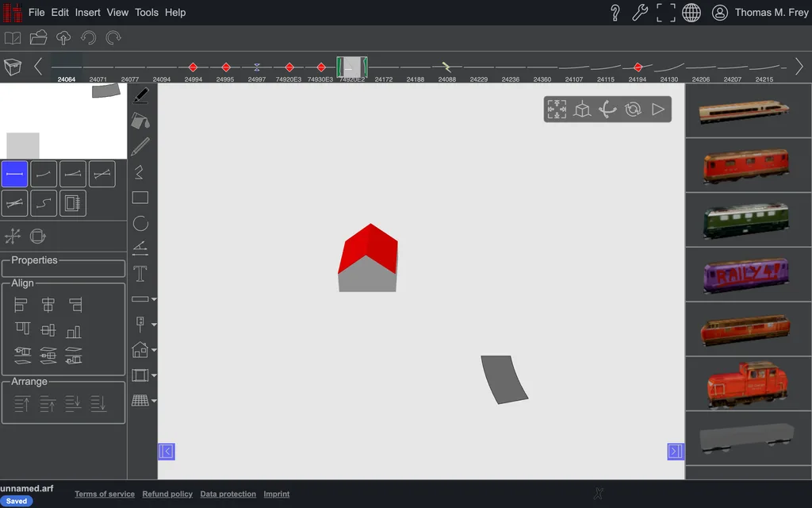812x508 pixels.
Task: Click the zoom-to-fit icon in canvas toolbar
Action: (557, 110)
